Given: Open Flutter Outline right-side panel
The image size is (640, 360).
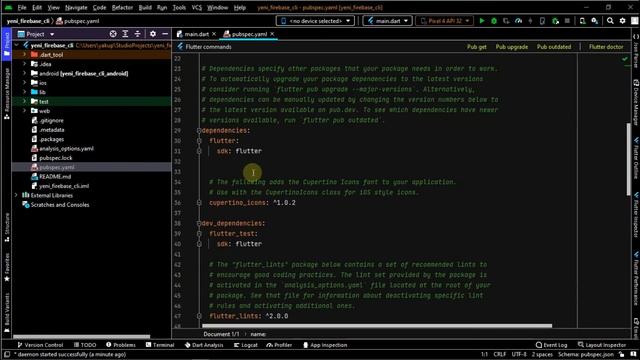Looking at the screenshot, I should pyautogui.click(x=636, y=158).
